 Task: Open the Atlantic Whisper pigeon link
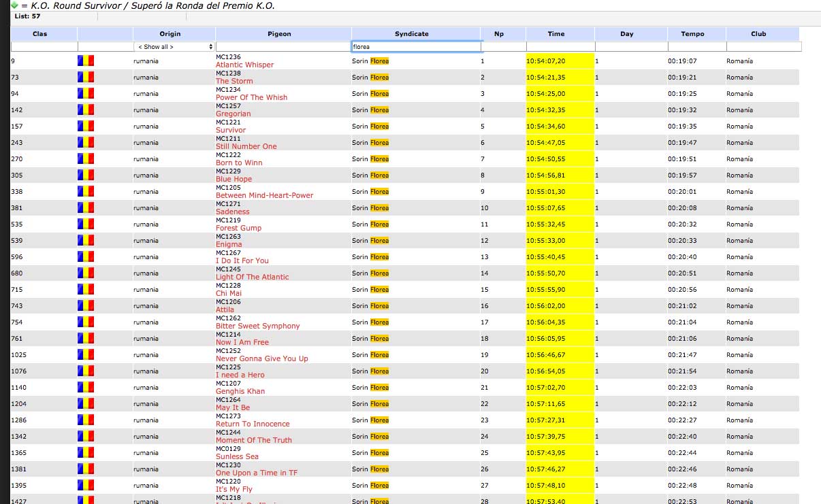pos(244,65)
